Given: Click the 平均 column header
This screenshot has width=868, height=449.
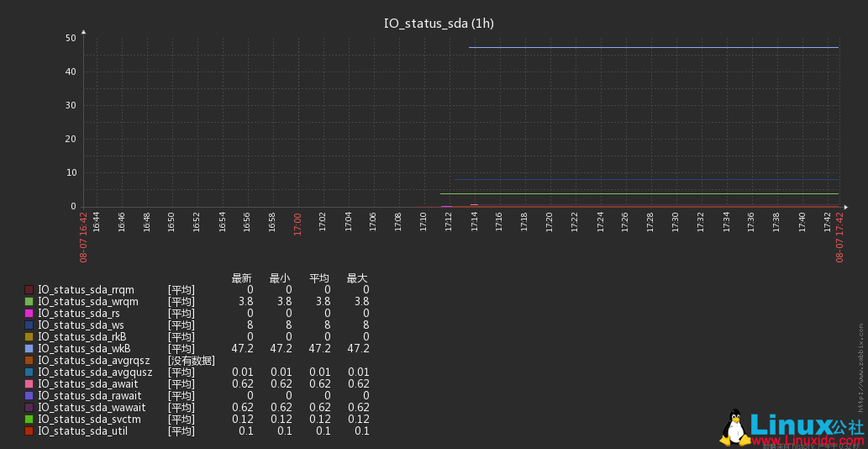Looking at the screenshot, I should pyautogui.click(x=319, y=278).
